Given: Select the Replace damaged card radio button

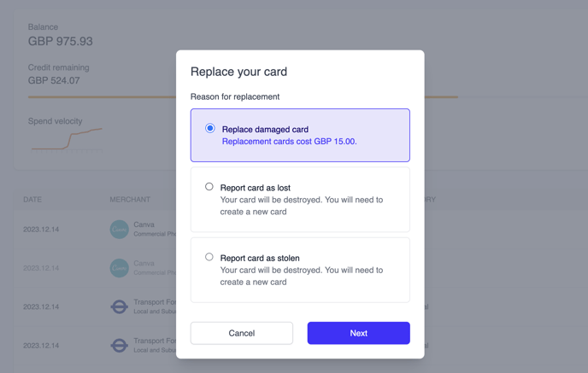Looking at the screenshot, I should [x=210, y=128].
